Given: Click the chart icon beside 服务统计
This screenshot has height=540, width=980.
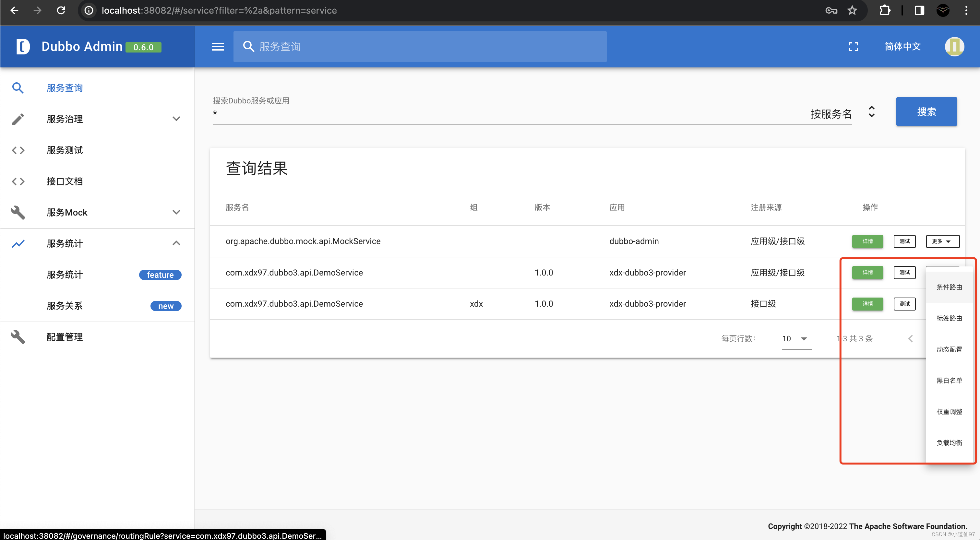Looking at the screenshot, I should coord(18,243).
